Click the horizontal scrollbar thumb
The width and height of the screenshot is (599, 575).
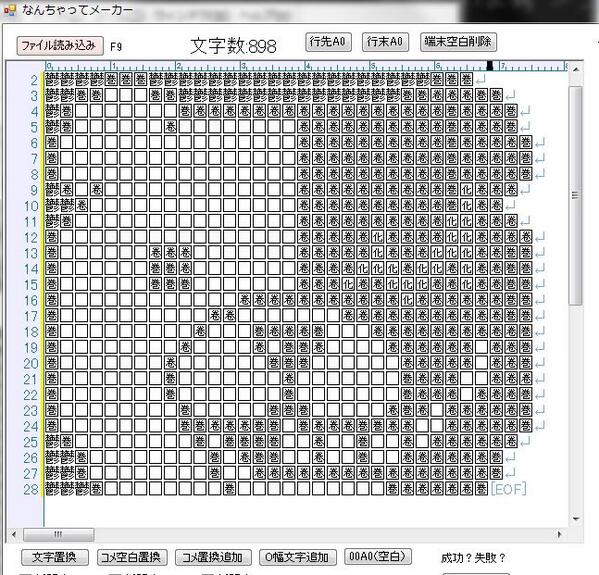pos(58,535)
